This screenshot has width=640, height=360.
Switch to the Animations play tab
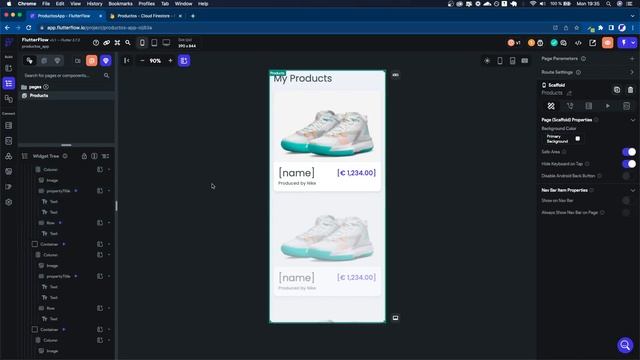tap(608, 106)
